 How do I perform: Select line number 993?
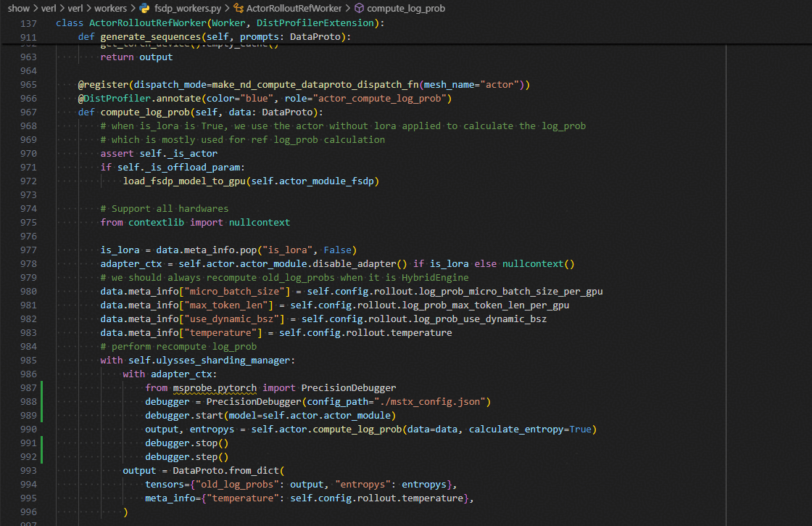[x=28, y=471]
